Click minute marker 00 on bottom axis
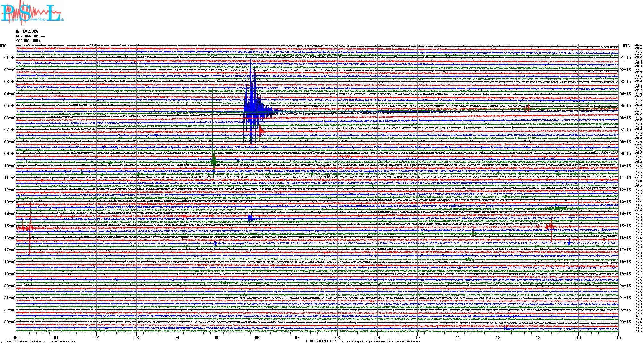 click(16, 338)
